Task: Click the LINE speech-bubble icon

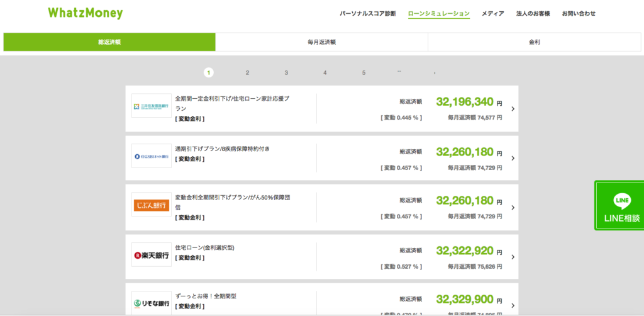Action: [x=622, y=201]
